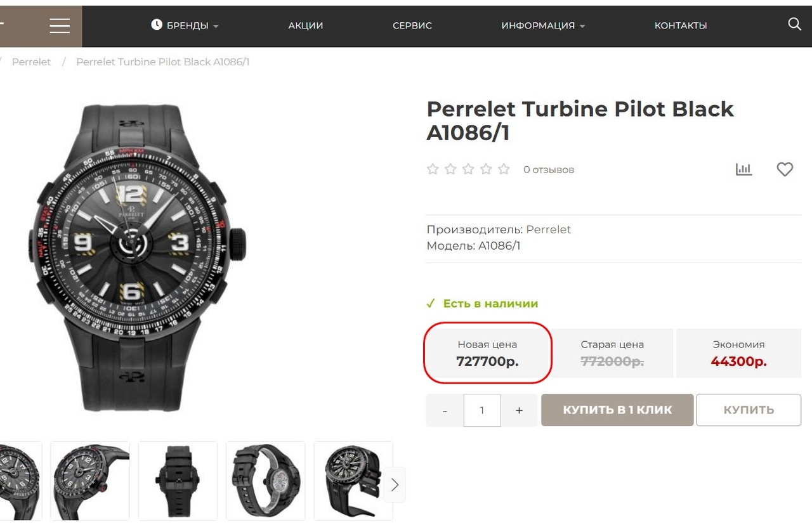The width and height of the screenshot is (812, 532).
Task: Select the watch back view thumbnail
Action: tap(178, 481)
